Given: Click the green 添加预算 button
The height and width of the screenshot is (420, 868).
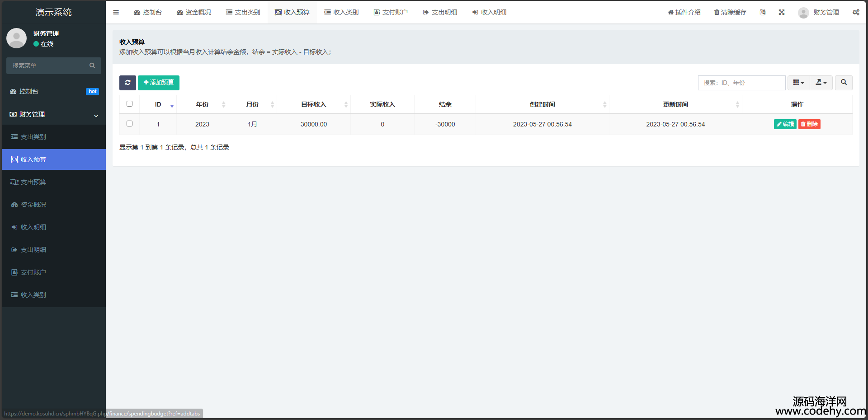Looking at the screenshot, I should 159,83.
